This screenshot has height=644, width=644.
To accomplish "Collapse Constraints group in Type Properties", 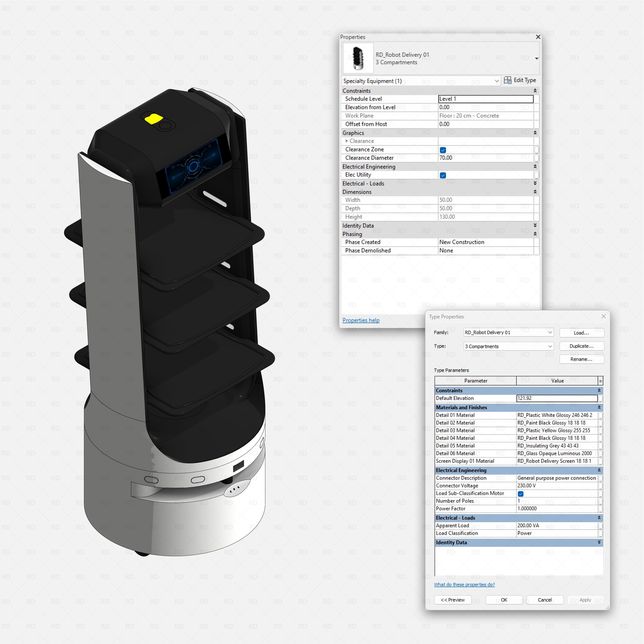I will pos(599,390).
